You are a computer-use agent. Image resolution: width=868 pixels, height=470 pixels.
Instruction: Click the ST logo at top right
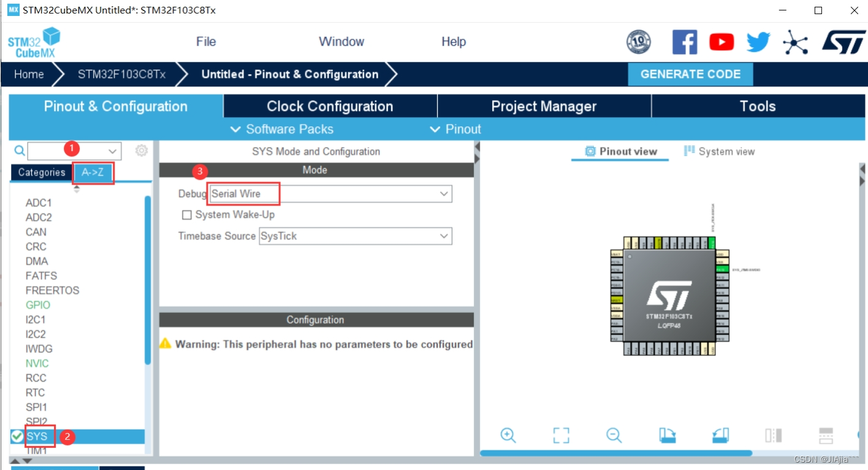843,42
